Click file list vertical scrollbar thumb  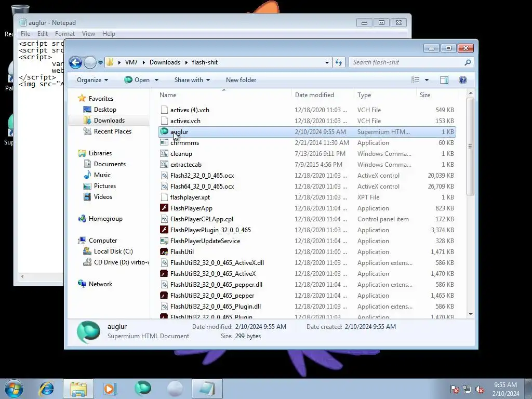pyautogui.click(x=470, y=146)
